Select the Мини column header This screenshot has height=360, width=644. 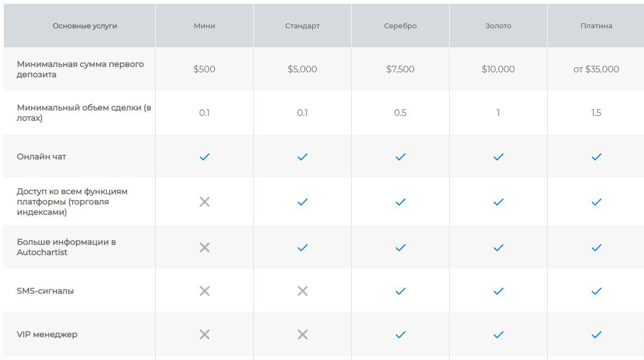204,26
